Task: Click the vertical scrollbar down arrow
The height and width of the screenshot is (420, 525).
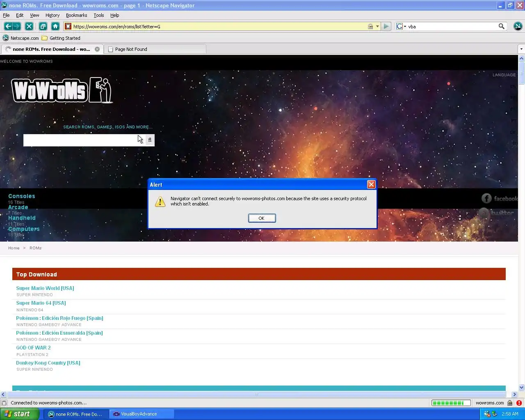Action: click(x=521, y=387)
